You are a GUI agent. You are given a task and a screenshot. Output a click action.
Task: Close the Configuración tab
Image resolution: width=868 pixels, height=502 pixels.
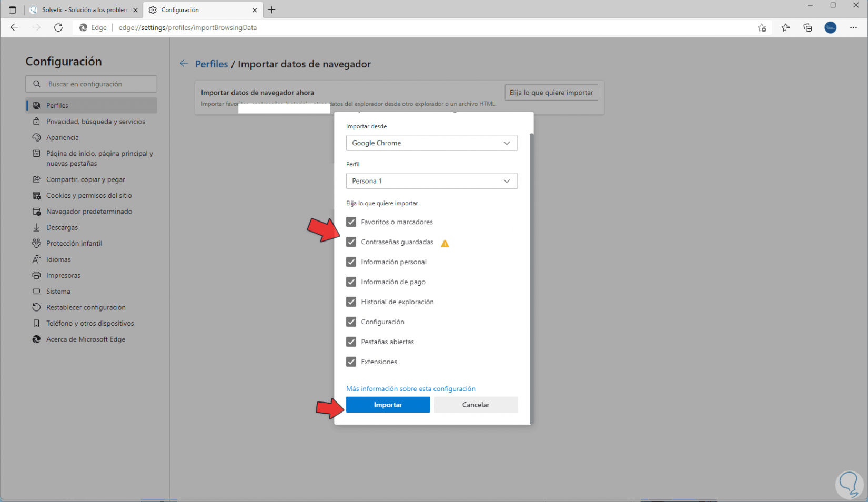(255, 10)
